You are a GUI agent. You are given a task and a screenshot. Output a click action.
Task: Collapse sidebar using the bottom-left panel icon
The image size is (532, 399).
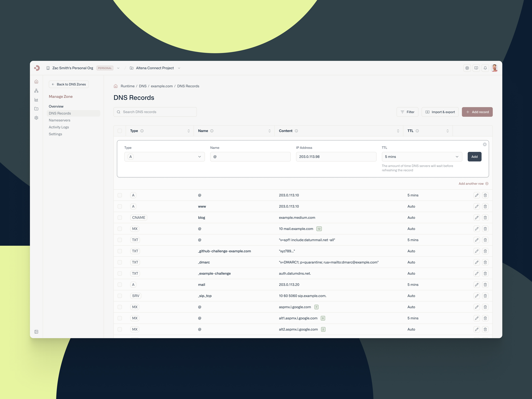(x=36, y=332)
